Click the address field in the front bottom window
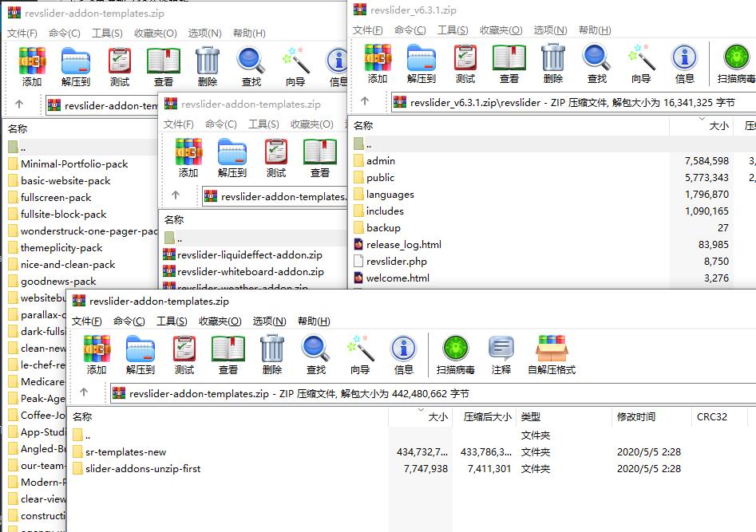The width and height of the screenshot is (756, 532). click(x=433, y=393)
